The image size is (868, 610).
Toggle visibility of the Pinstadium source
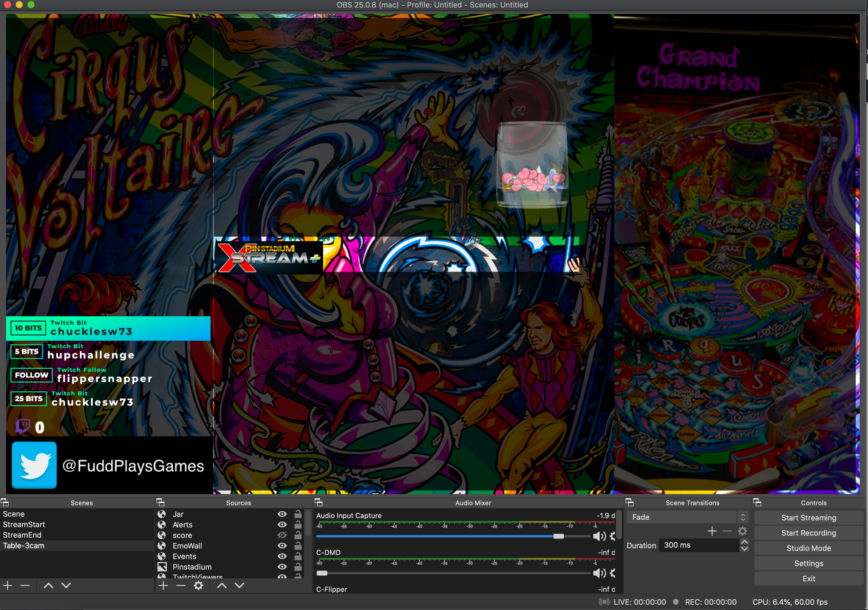[x=282, y=567]
